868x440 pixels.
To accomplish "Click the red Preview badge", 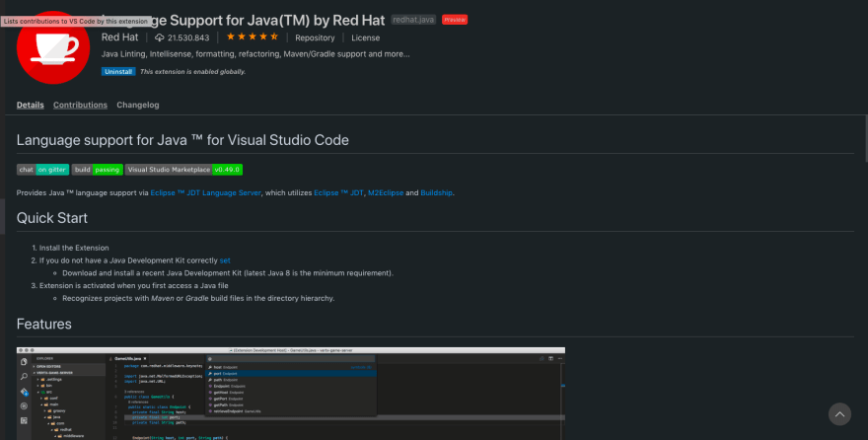I will 455,20.
